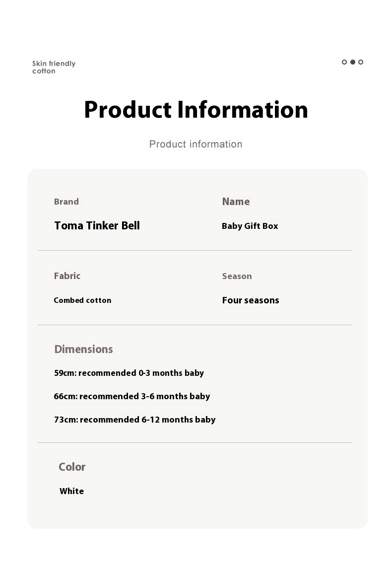Select the third pagination dot

click(x=361, y=62)
